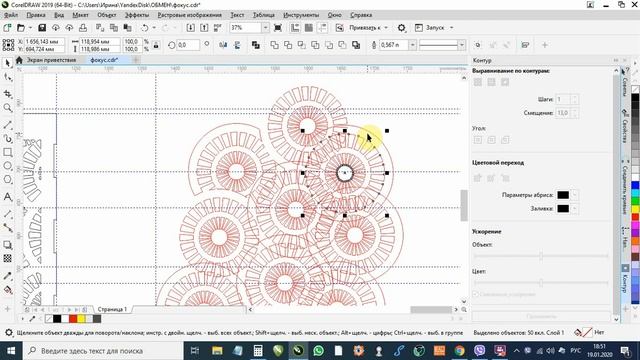Viewport: 640px width, 360px height.
Task: Select the Ellipse tool
Action: (7, 166)
